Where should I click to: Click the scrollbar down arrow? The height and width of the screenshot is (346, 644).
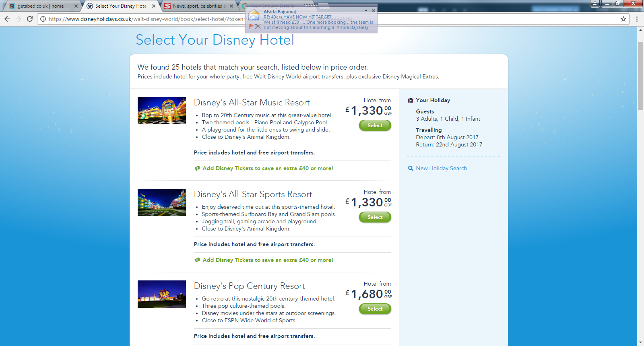[640, 343]
